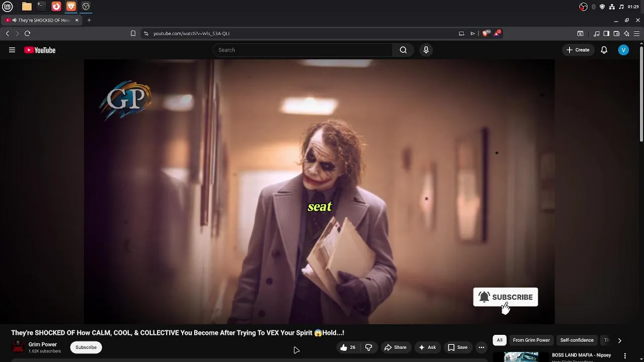Like the video with thumbs up
This screenshot has height=362, width=644.
click(348, 347)
